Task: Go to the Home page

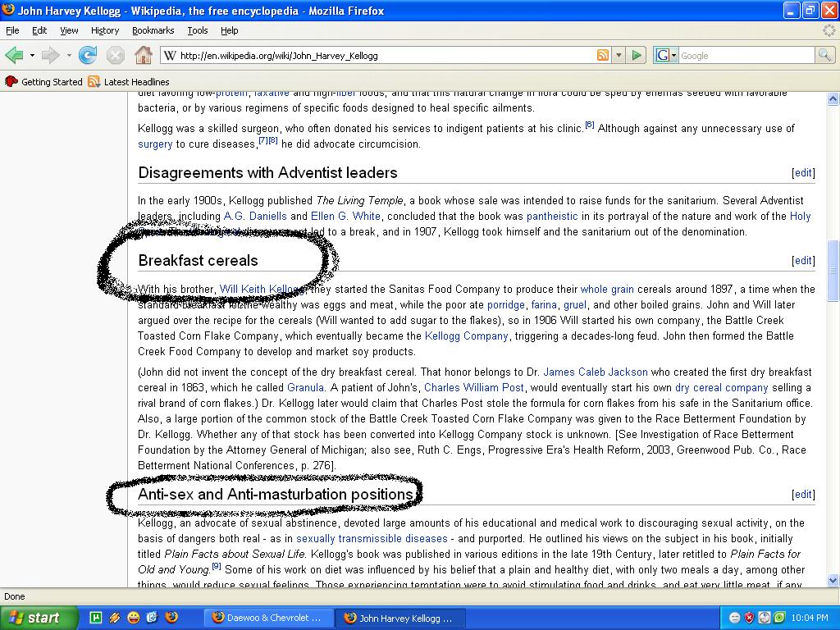Action: 143,55
